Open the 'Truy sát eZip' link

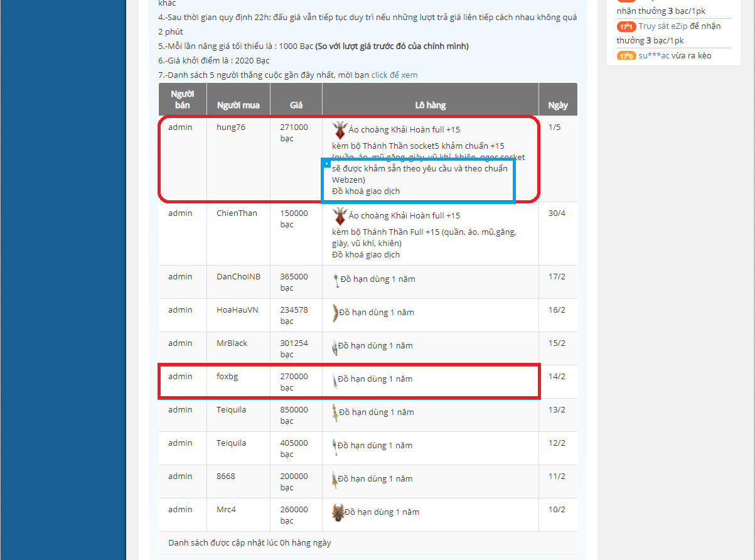pyautogui.click(x=663, y=26)
